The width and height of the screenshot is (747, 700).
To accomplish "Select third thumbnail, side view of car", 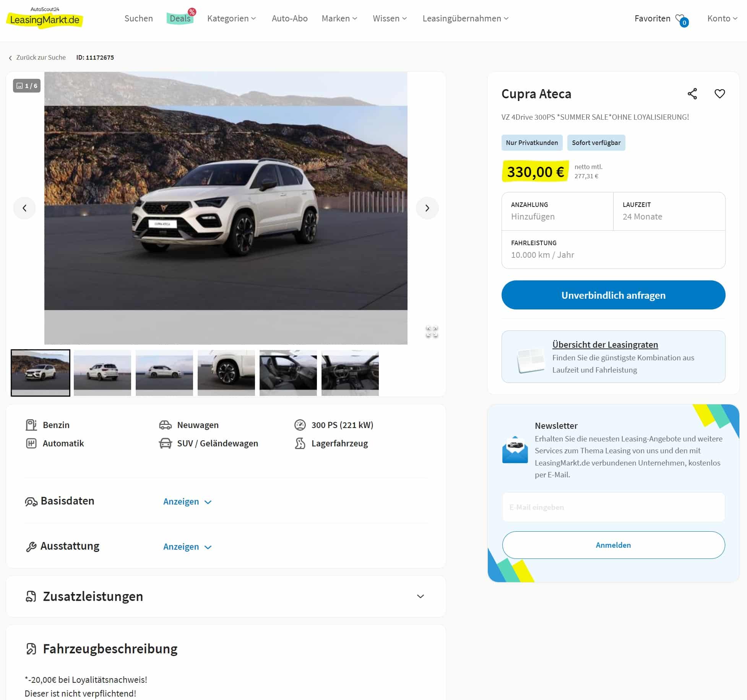I will [164, 373].
